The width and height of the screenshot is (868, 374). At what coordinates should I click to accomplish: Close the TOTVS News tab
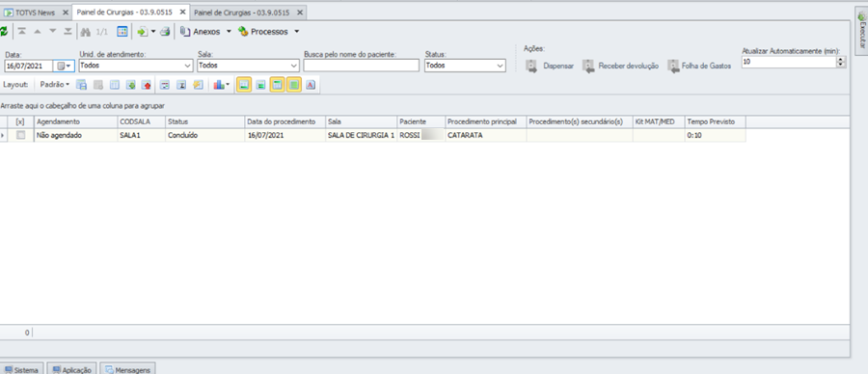pos(66,13)
